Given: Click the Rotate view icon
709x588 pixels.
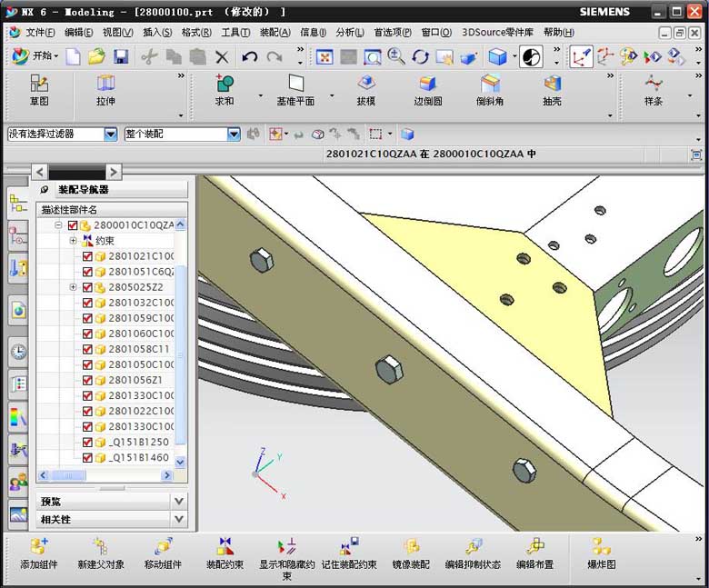Looking at the screenshot, I should [x=421, y=57].
